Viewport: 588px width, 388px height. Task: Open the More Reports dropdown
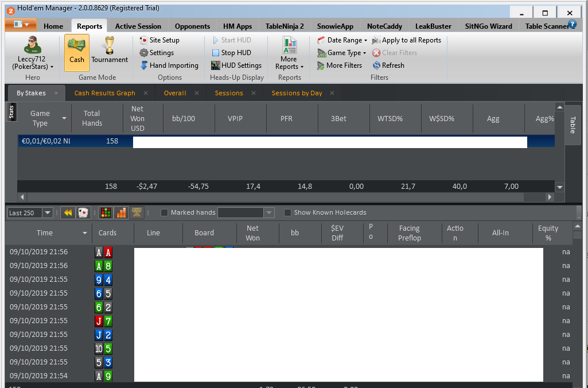coord(289,53)
